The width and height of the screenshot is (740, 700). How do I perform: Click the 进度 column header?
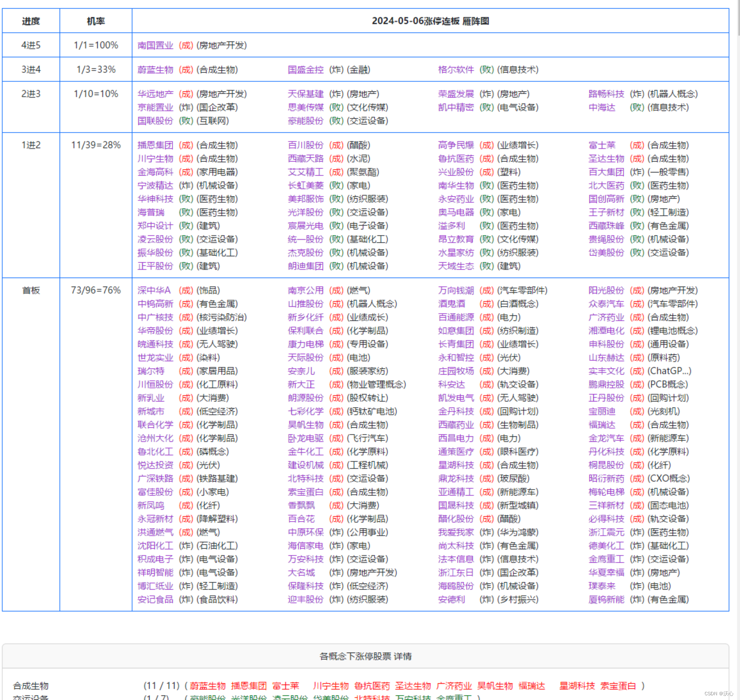pyautogui.click(x=31, y=21)
